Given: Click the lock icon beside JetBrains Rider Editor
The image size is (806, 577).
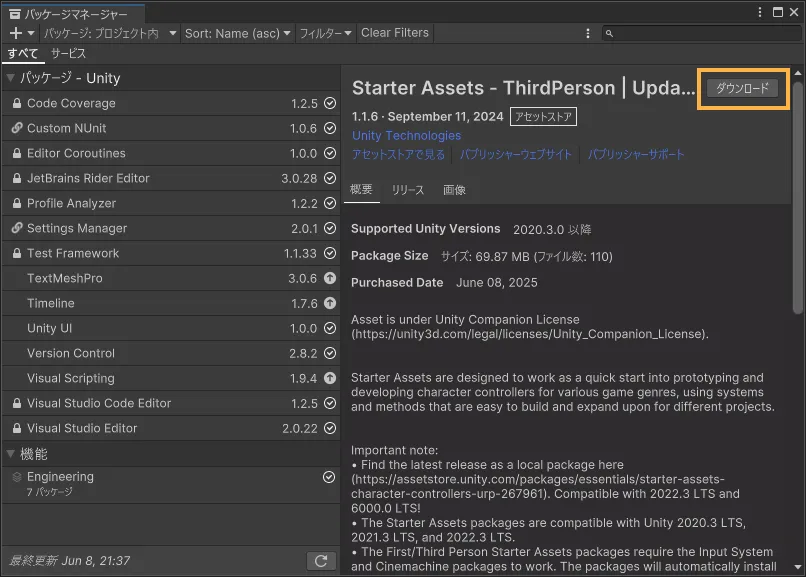Looking at the screenshot, I should [17, 178].
